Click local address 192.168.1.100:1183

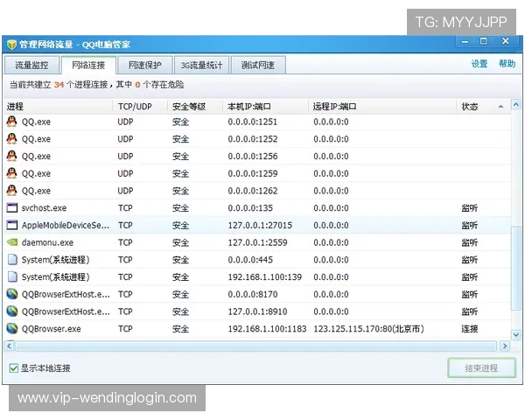[x=267, y=329]
